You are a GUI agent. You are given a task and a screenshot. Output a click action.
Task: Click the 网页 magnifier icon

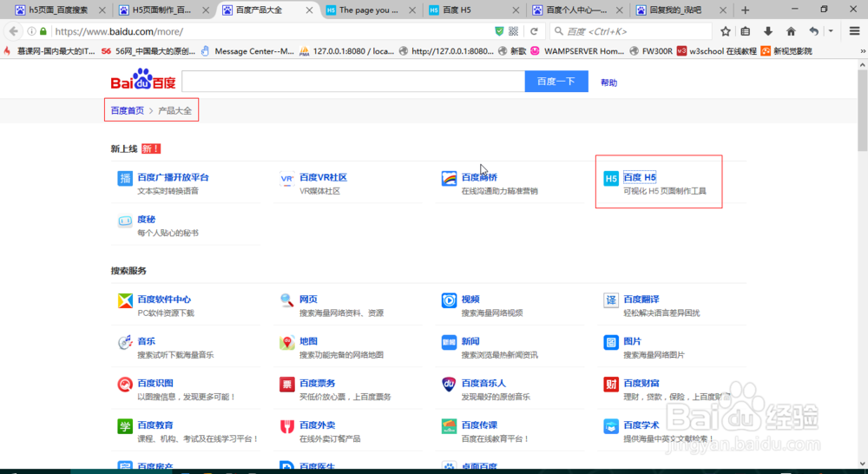click(x=286, y=300)
